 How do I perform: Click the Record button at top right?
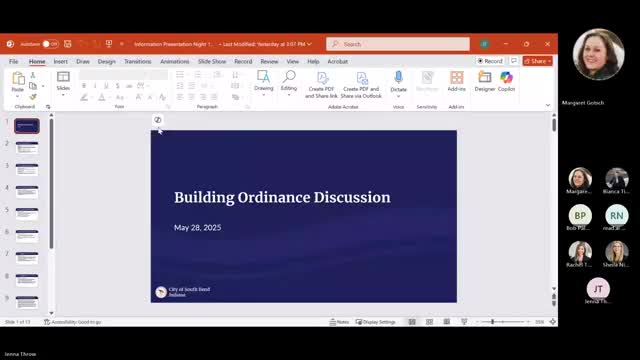click(490, 61)
